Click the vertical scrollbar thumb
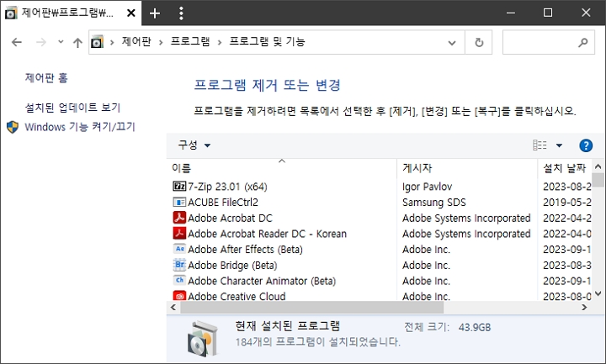The width and height of the screenshot is (606, 364). pos(598,180)
